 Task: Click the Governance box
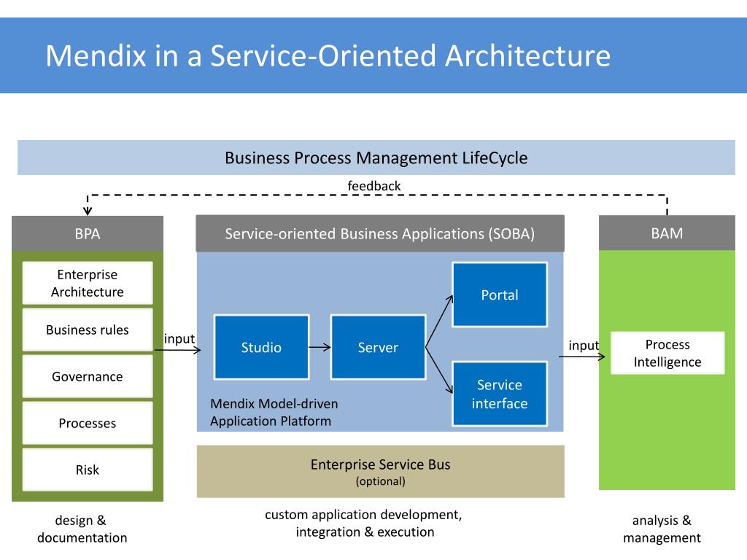point(88,376)
